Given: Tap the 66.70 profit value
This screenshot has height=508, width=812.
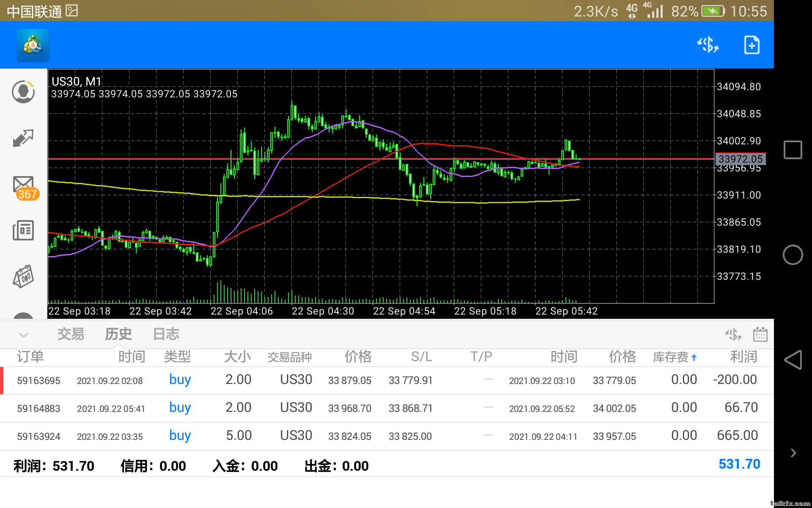Looking at the screenshot, I should click(x=741, y=408).
